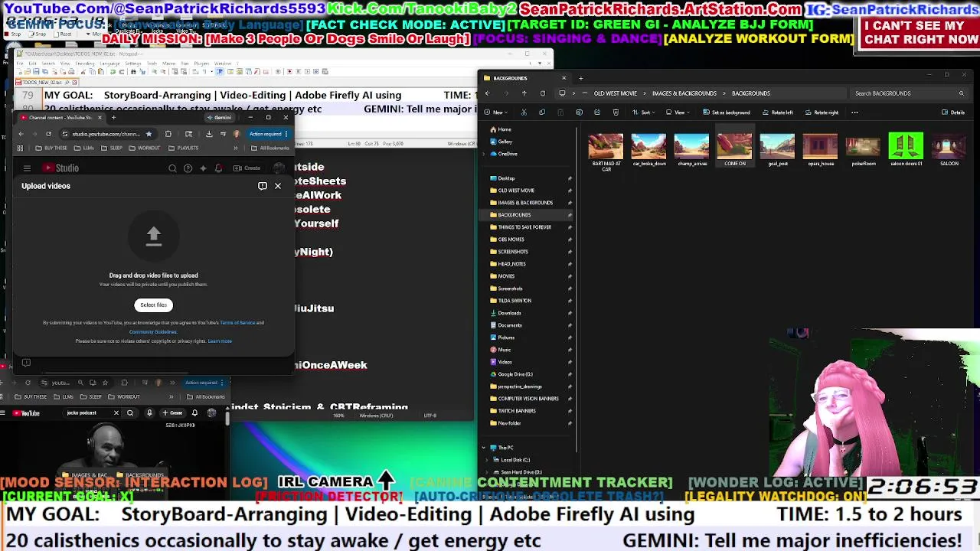This screenshot has height=551, width=980.
Task: Click the Copy icon in Explorer toolbar
Action: tap(542, 112)
